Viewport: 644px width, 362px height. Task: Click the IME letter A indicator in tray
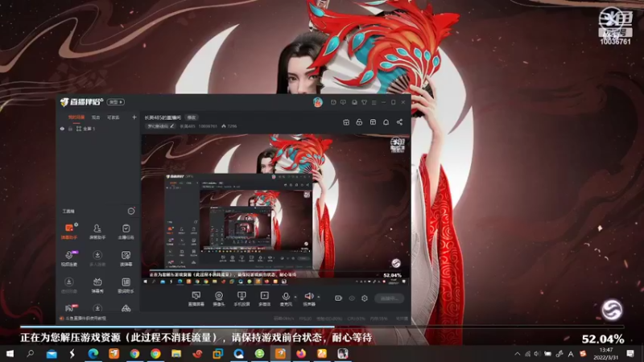[x=571, y=354]
